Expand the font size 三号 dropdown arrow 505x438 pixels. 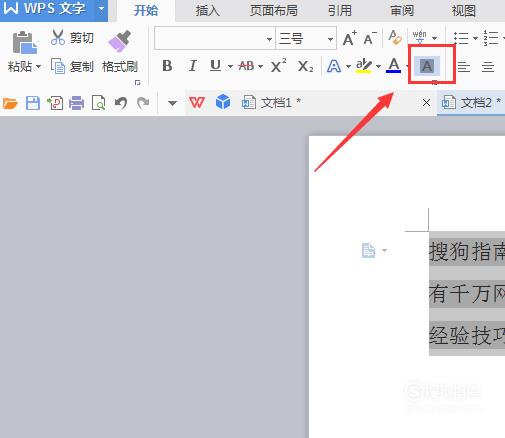coord(330,39)
